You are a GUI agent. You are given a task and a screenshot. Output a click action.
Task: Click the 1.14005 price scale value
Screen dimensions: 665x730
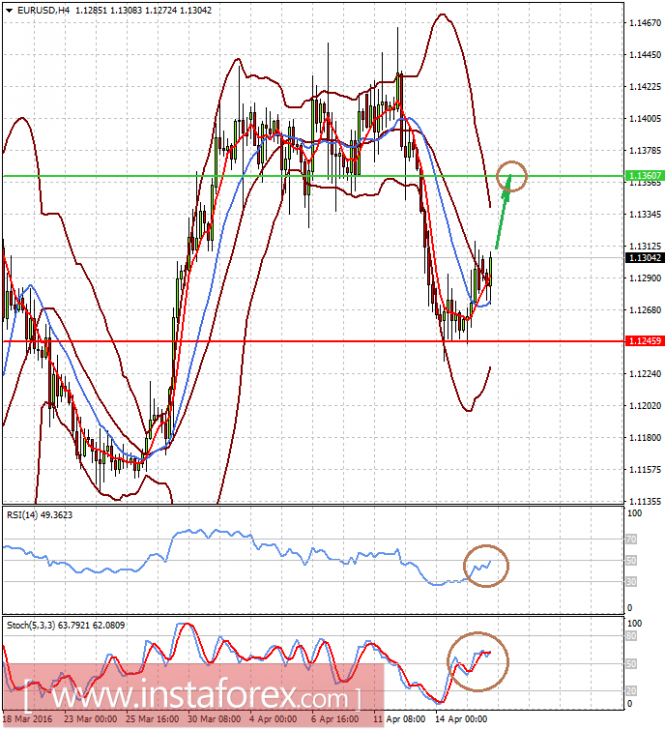coord(645,119)
